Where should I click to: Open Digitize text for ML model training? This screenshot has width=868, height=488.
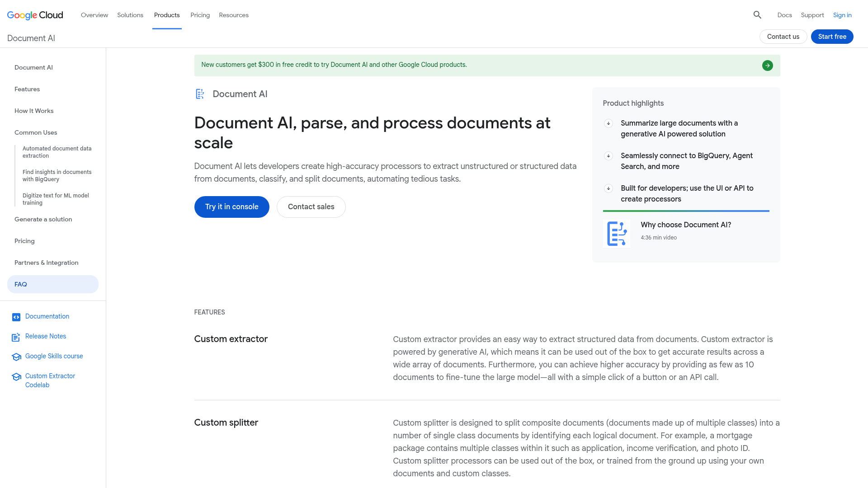56,199
